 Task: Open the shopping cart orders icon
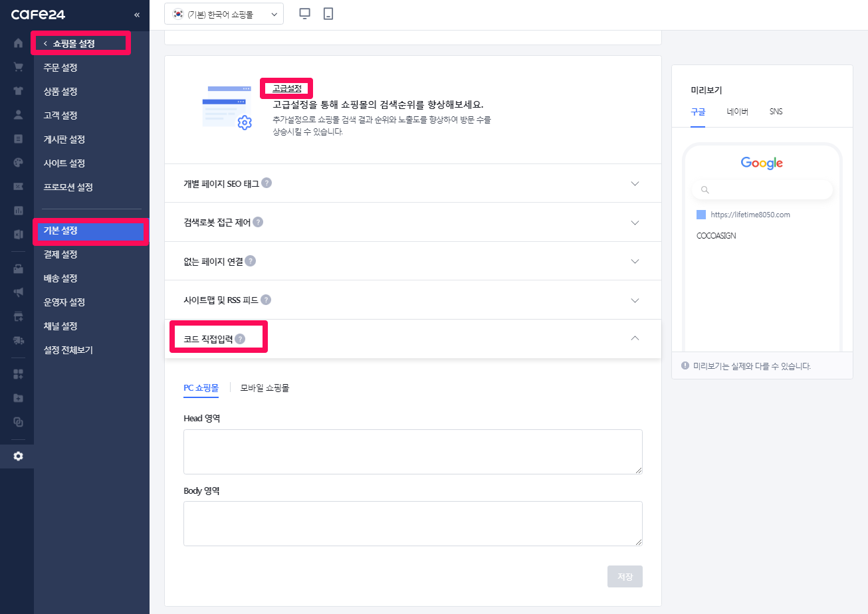(x=18, y=67)
